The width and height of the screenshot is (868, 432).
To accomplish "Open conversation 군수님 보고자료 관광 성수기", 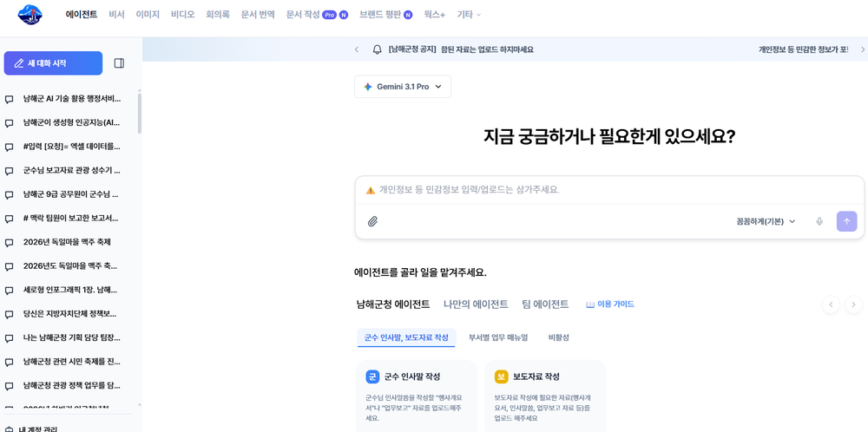I will coord(72,170).
